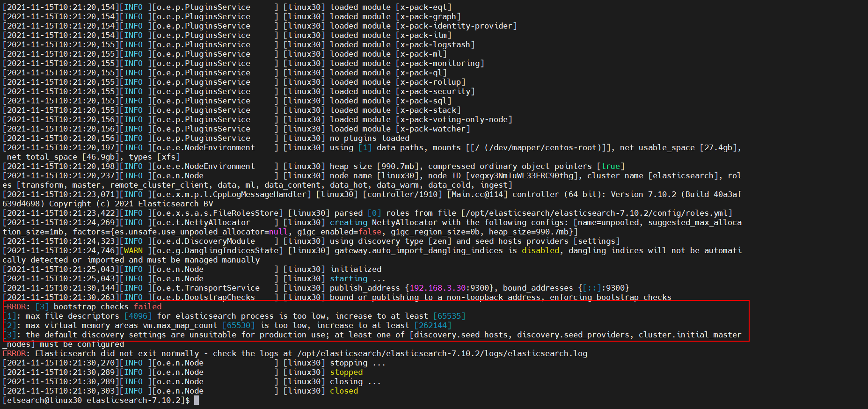Click 'x-pack-voting-only-node' module name
Screen dimensions: 868x409
[x=454, y=119]
